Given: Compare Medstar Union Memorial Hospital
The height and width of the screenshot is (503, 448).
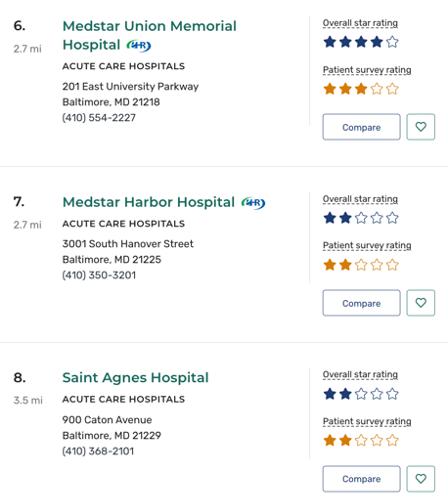Looking at the screenshot, I should (x=361, y=127).
